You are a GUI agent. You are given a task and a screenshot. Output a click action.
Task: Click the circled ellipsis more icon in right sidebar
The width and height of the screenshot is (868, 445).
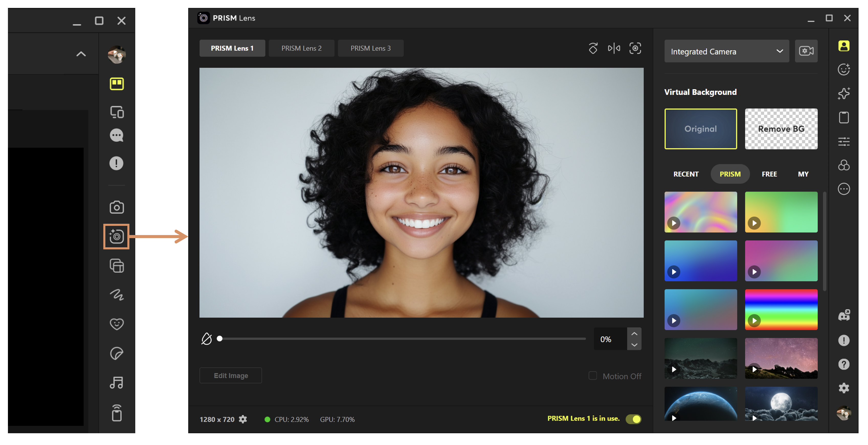click(844, 189)
